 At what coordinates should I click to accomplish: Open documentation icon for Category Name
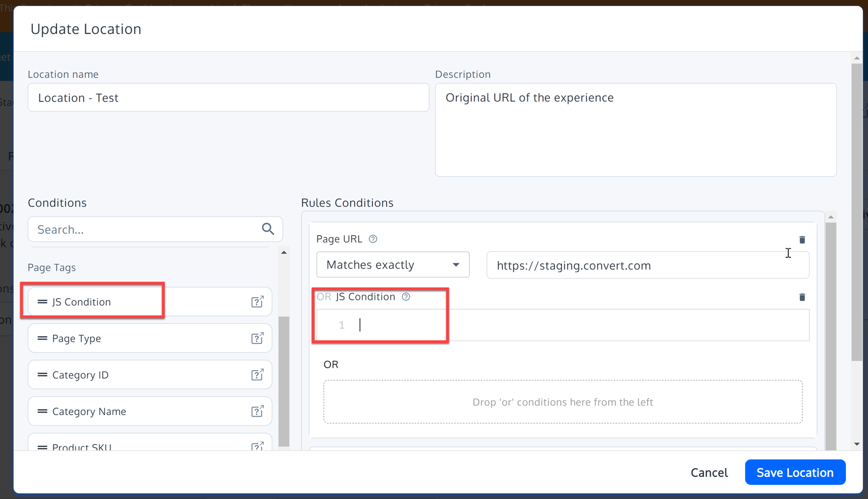(258, 411)
